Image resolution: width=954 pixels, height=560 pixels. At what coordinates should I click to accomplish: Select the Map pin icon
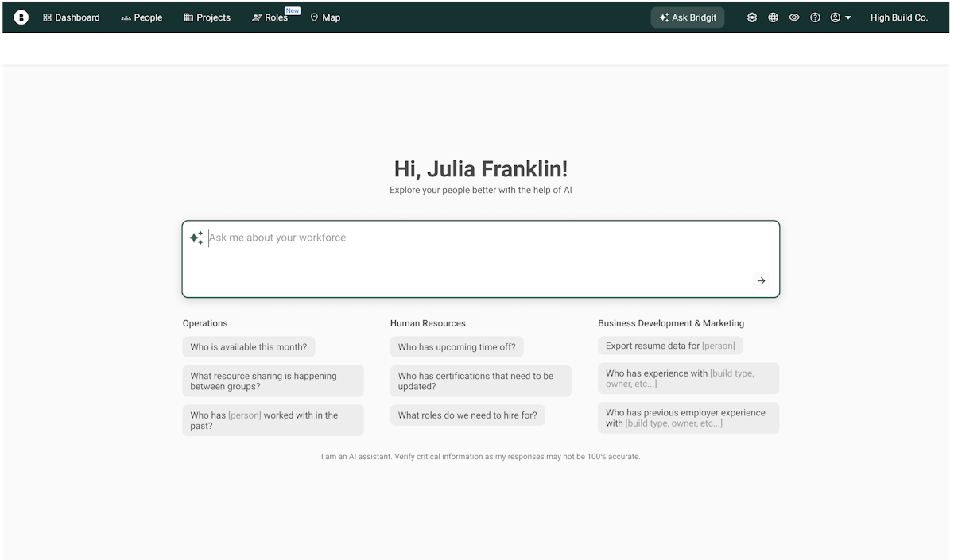[x=312, y=17]
